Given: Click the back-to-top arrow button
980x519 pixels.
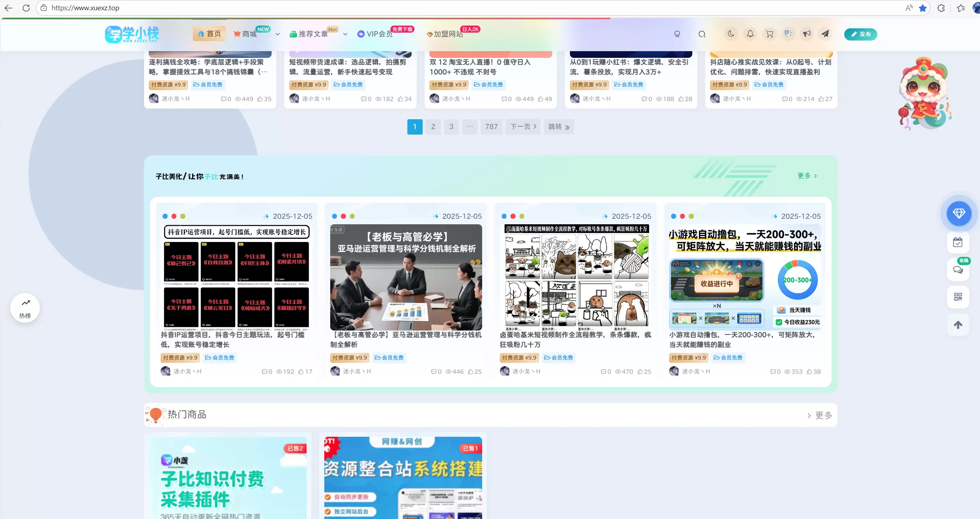Looking at the screenshot, I should tap(958, 325).
